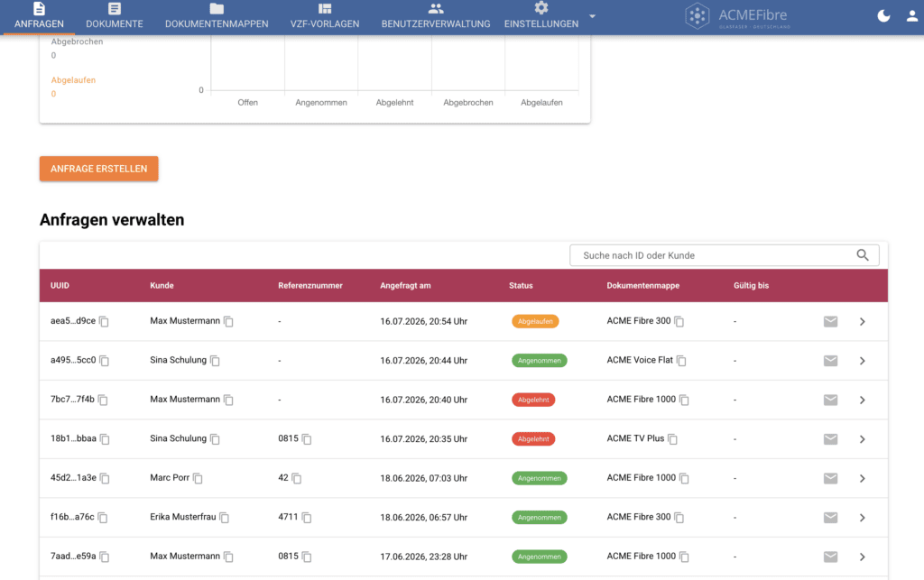Image resolution: width=924 pixels, height=580 pixels.
Task: Expand the Einstellungen dropdown arrow
Action: 592,16
